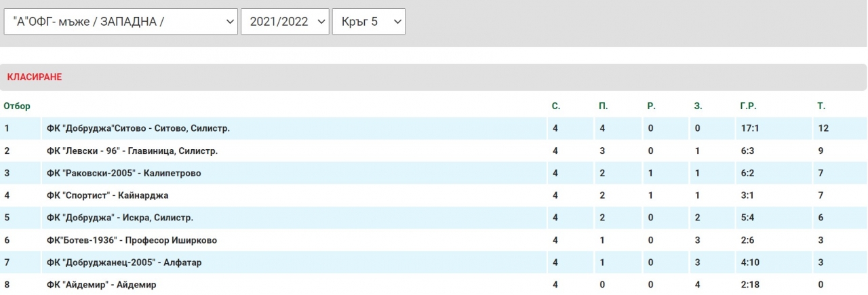
Task: Select ФК "Добруджанец-2005" - Алфатар
Action: click(124, 262)
